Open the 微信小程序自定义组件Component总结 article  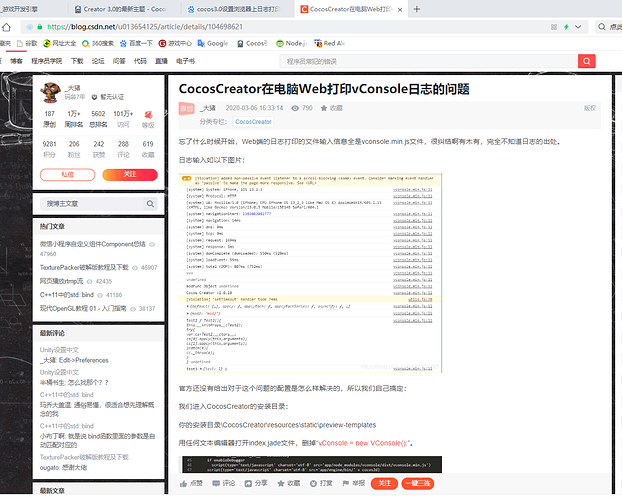click(x=92, y=244)
